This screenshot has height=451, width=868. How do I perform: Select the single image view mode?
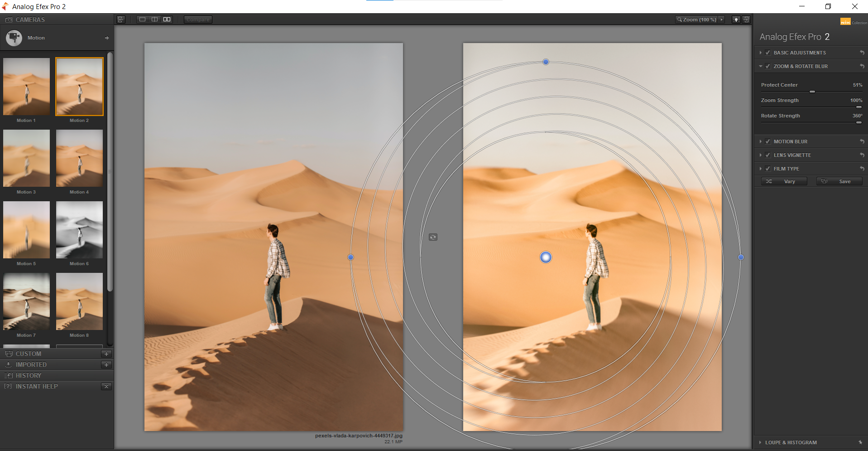coord(142,19)
